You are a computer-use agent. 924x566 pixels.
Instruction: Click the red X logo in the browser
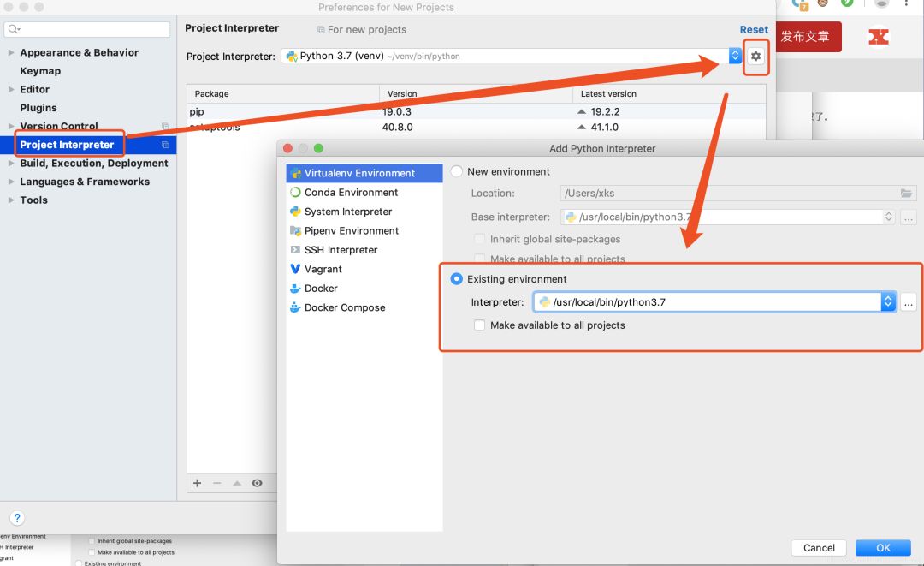tap(878, 37)
